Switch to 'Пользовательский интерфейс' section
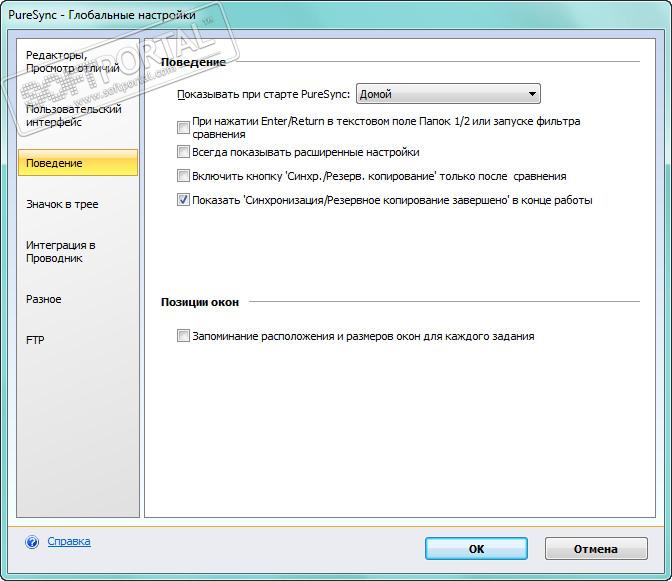Image resolution: width=672 pixels, height=581 pixels. 74,115
